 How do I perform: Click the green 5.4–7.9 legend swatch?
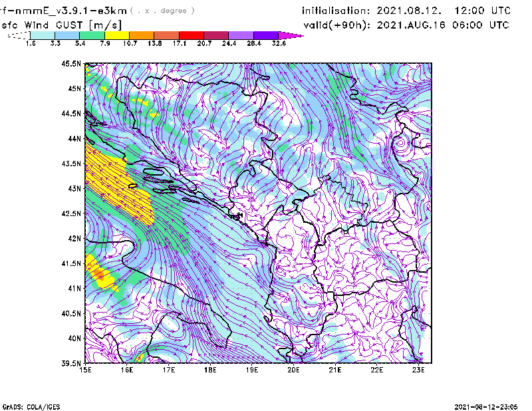coord(92,35)
